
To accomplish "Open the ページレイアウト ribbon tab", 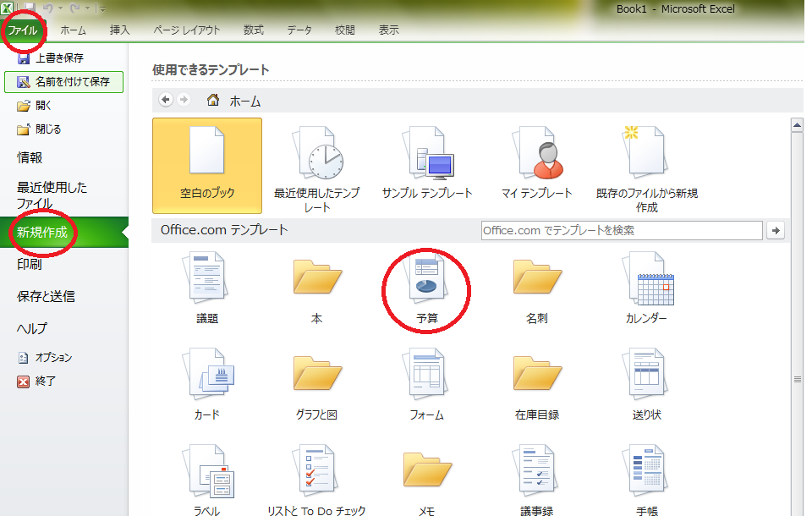I will [x=186, y=30].
